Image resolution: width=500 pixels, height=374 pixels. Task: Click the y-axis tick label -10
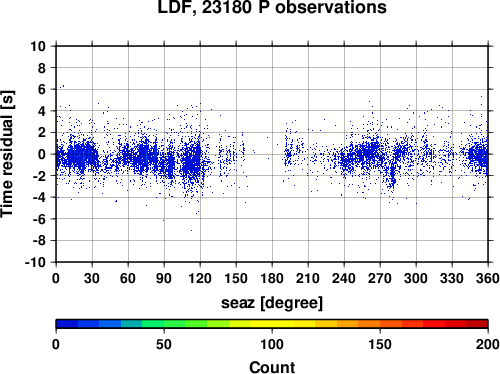click(x=35, y=262)
